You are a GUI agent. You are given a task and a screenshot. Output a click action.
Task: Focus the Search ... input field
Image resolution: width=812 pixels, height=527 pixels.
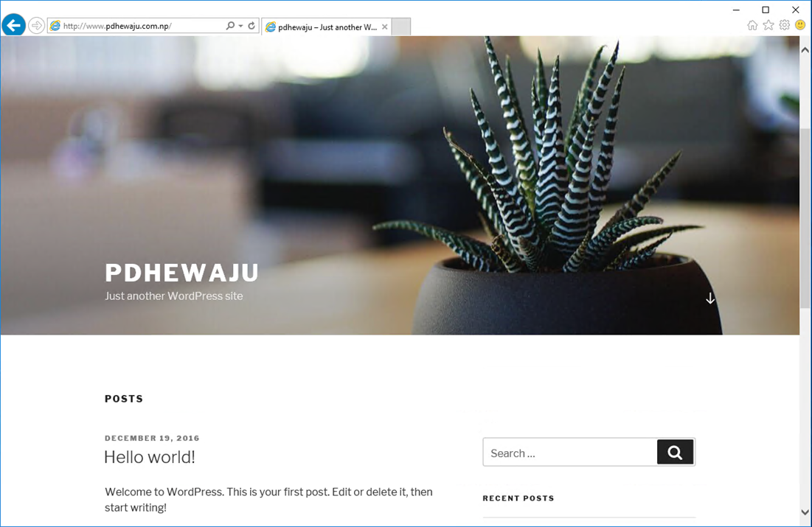coord(570,452)
